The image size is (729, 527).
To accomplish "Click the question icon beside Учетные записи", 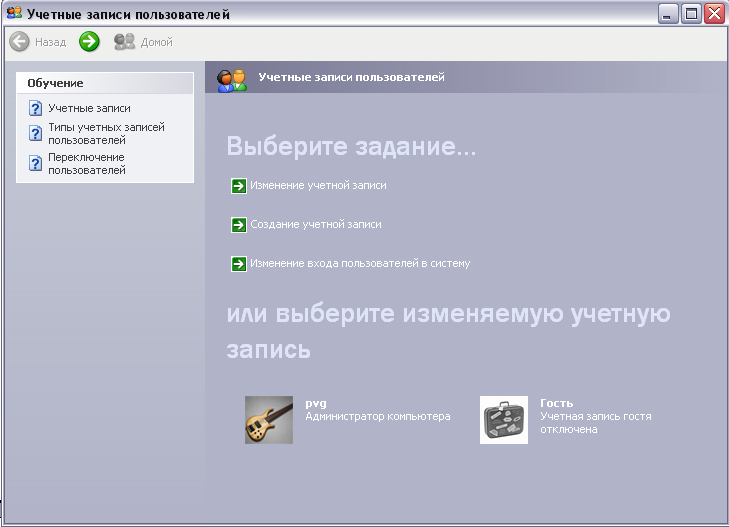I will pyautogui.click(x=35, y=108).
